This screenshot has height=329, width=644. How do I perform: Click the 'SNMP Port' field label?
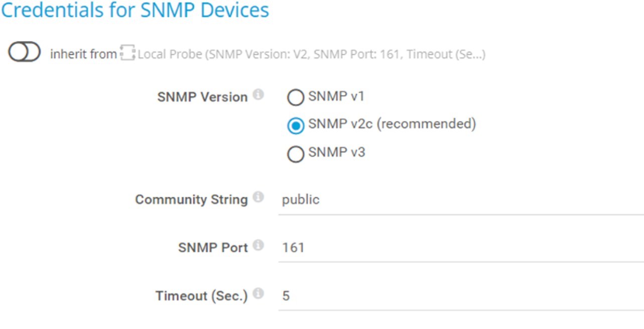click(x=213, y=248)
